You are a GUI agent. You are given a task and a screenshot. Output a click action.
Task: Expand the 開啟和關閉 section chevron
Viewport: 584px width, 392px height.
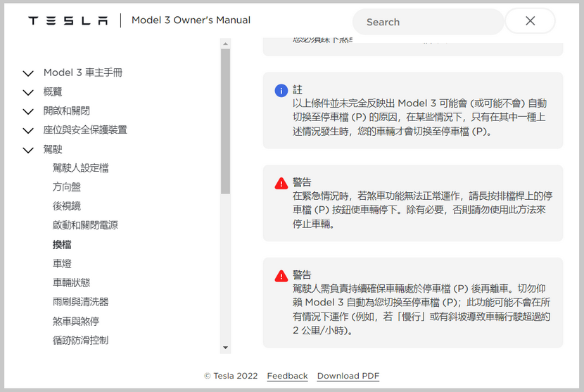click(x=28, y=111)
